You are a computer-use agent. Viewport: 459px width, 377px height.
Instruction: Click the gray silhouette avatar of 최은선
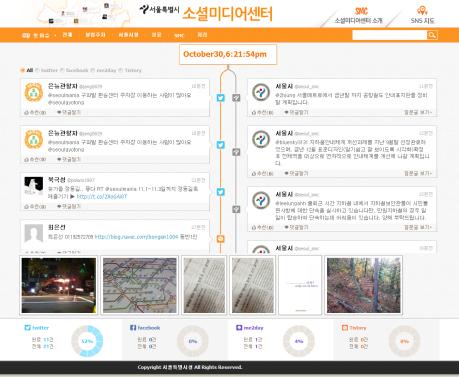pos(34,233)
